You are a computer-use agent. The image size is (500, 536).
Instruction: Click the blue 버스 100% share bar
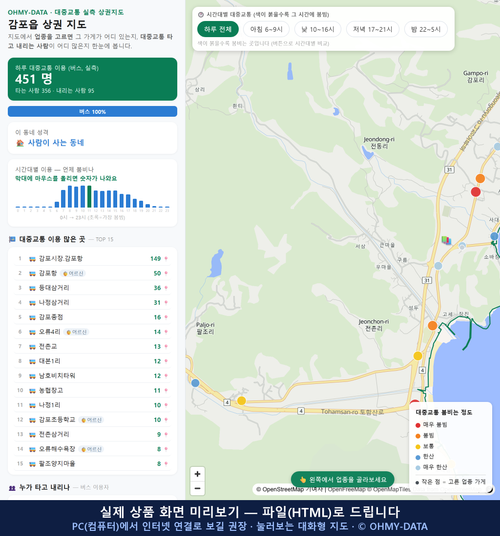(x=92, y=111)
